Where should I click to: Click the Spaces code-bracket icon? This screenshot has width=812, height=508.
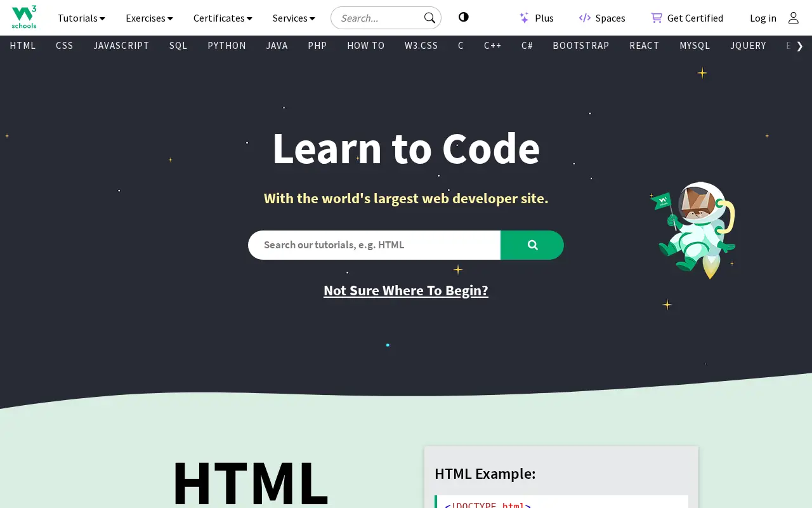pyautogui.click(x=585, y=18)
